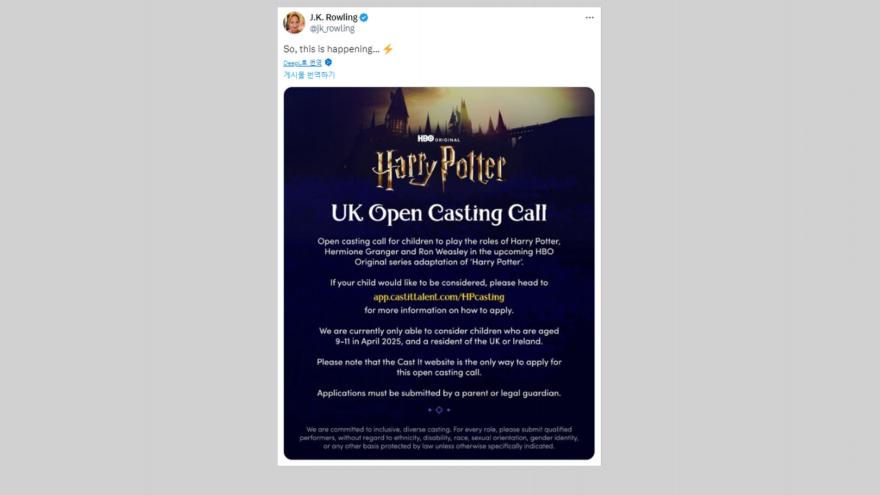
Task: Click the app.castittalent.com/HPcasting URL
Action: [x=439, y=297]
